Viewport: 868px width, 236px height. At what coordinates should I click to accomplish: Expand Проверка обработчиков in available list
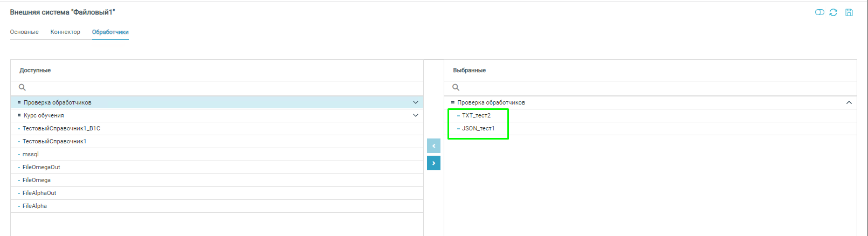415,102
